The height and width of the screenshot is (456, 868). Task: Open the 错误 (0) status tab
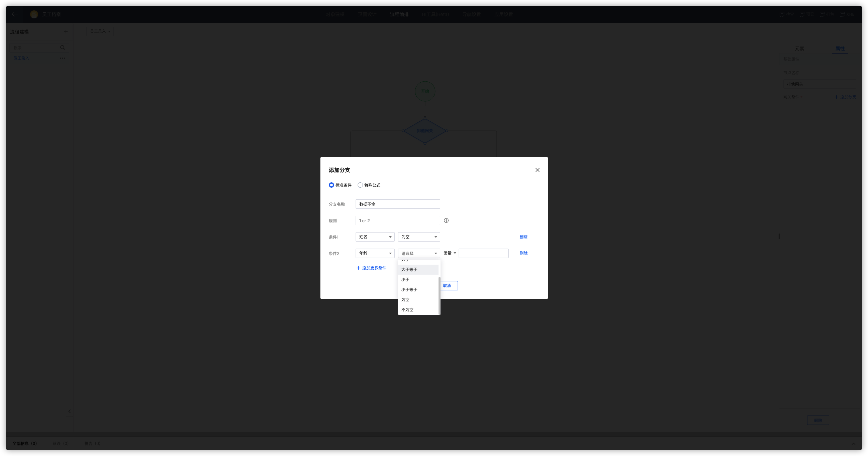point(60,443)
